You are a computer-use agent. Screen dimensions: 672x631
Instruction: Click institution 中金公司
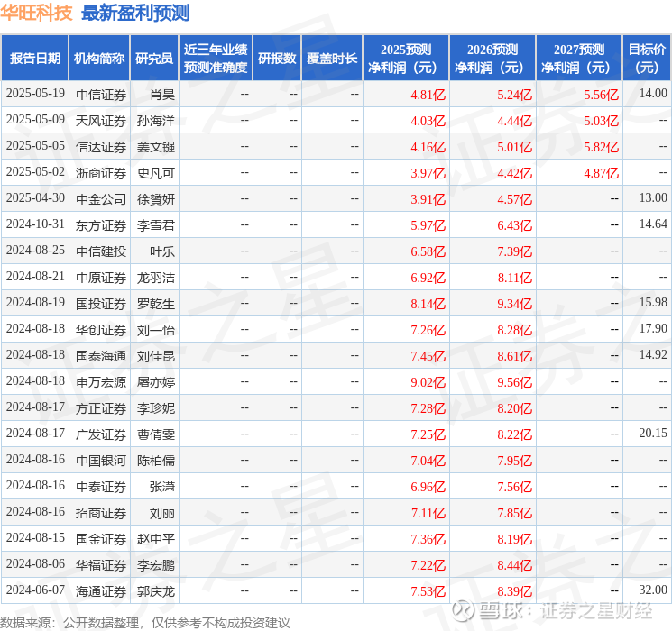[101, 199]
